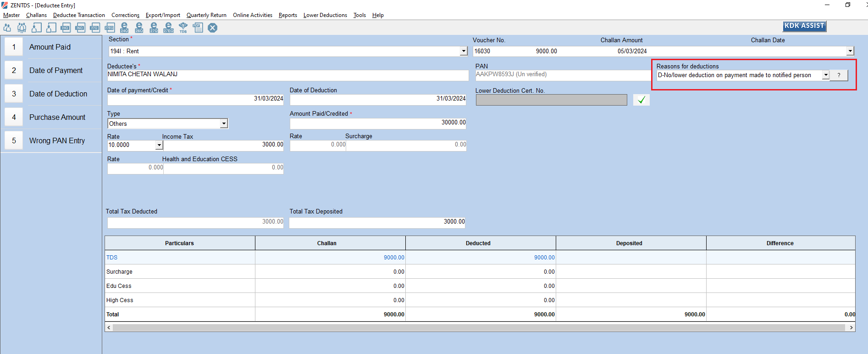Click the first person-with-page toolbar icon

tap(37, 28)
